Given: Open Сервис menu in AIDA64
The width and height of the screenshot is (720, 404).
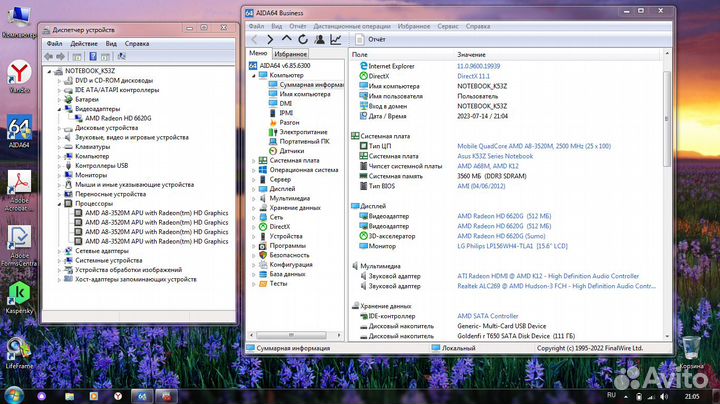Looking at the screenshot, I should point(448,26).
